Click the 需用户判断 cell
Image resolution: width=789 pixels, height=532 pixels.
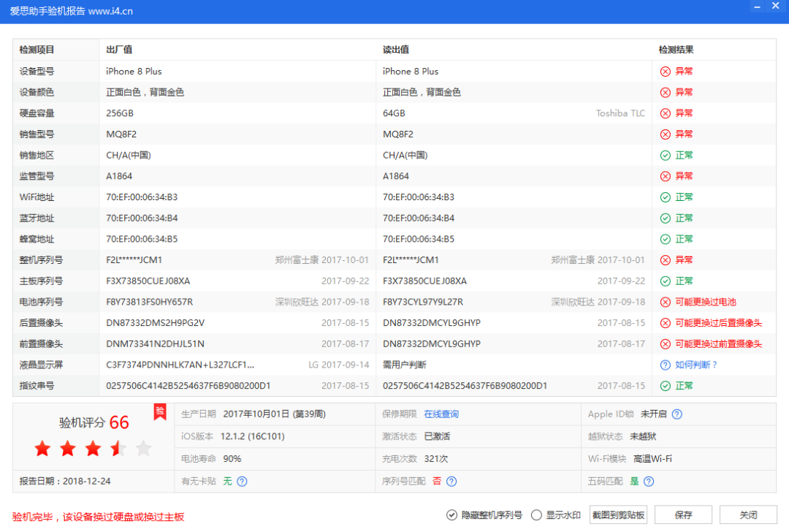405,365
